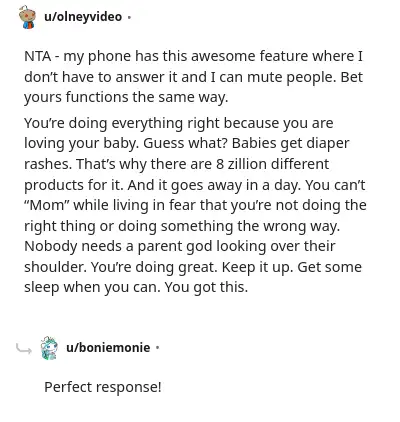400x422 pixels.
Task: Open boniemonie's avatar image
Action: click(x=49, y=348)
